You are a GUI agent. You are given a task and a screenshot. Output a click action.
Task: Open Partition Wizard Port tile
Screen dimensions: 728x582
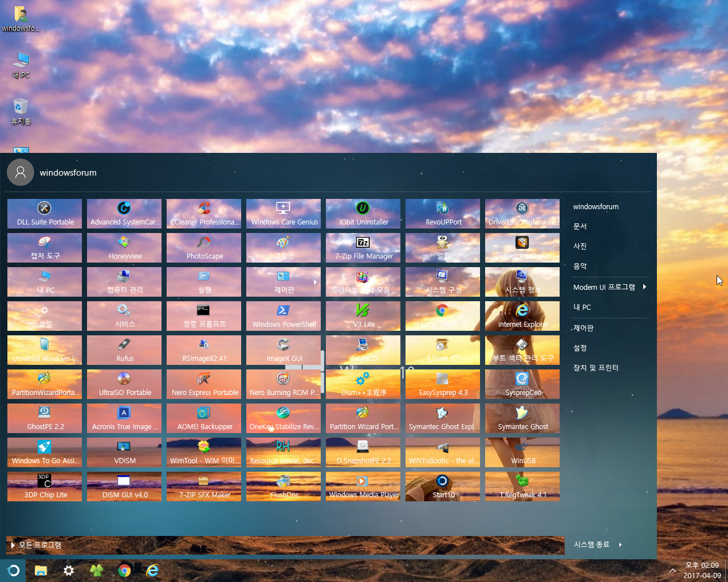point(363,418)
